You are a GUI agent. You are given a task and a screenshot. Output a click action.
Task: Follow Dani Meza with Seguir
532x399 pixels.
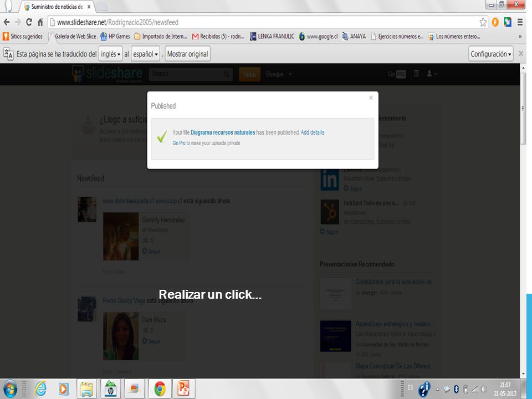(x=151, y=341)
